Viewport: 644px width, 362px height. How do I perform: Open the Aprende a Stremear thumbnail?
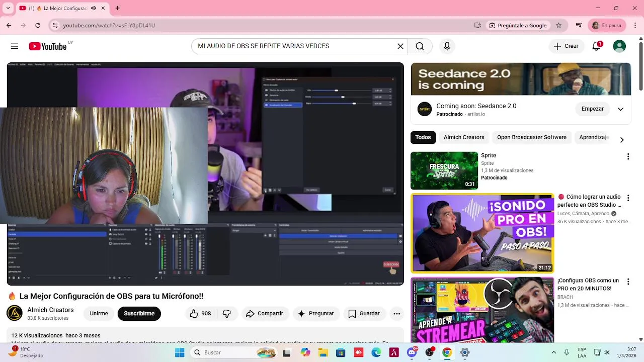tap(482, 310)
